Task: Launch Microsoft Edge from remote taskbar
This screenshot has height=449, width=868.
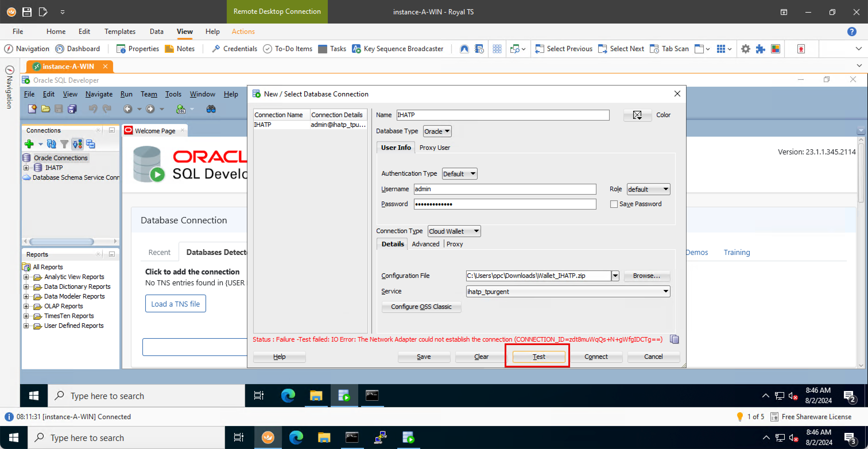Action: pyautogui.click(x=288, y=395)
